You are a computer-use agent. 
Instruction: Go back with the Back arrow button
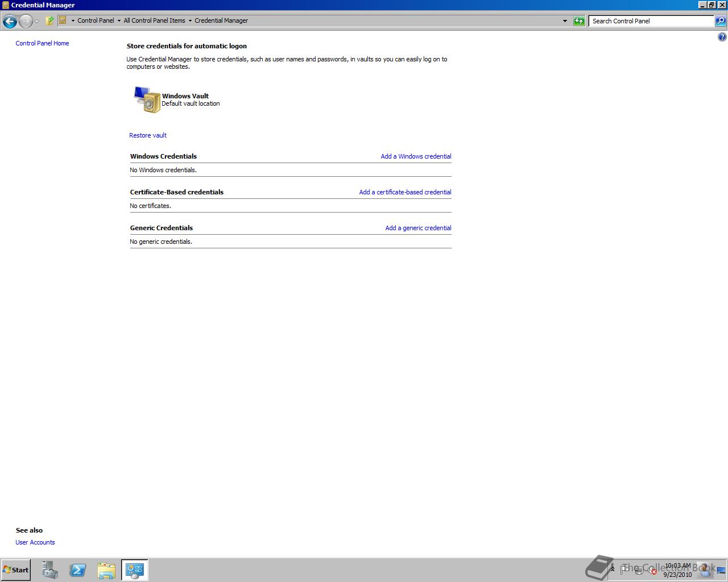point(10,21)
